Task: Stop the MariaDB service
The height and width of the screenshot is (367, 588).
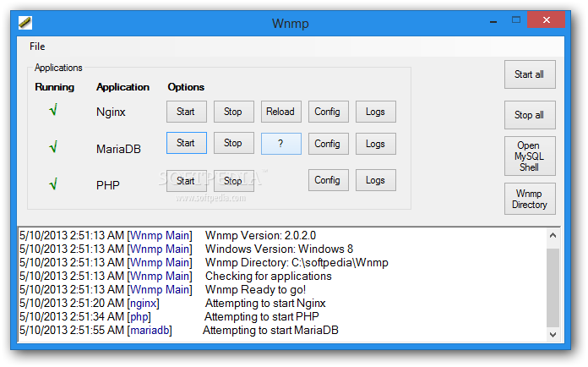Action: coord(234,143)
